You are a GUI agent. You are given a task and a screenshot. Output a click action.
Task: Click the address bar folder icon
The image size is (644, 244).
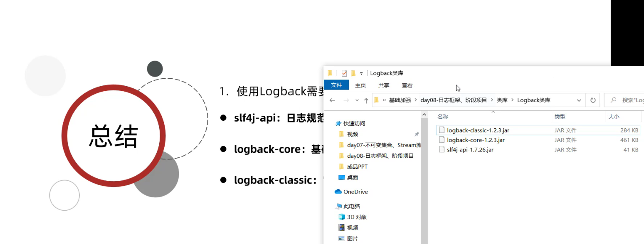click(377, 100)
